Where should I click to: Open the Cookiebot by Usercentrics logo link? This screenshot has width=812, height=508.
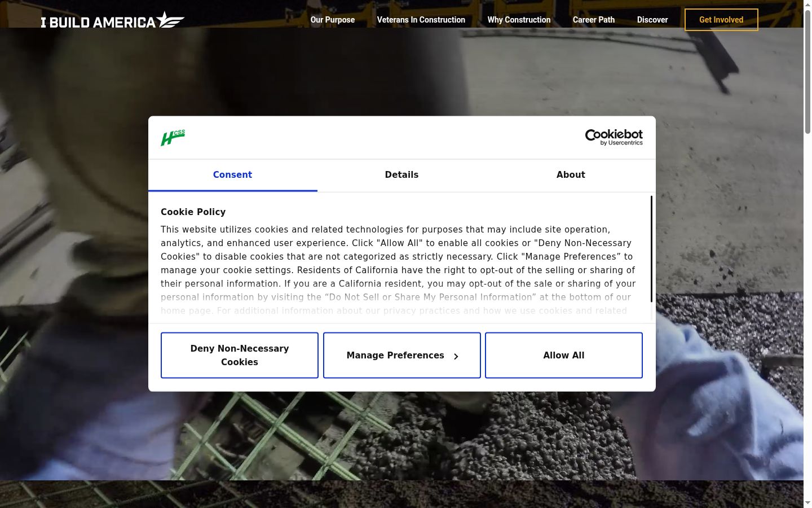(x=614, y=137)
